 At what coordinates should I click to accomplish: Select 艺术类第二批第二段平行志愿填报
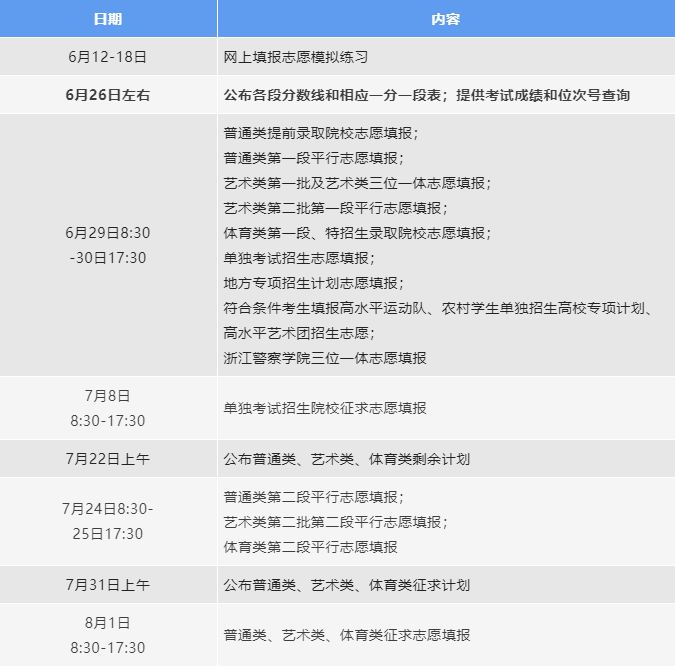pyautogui.click(x=335, y=522)
